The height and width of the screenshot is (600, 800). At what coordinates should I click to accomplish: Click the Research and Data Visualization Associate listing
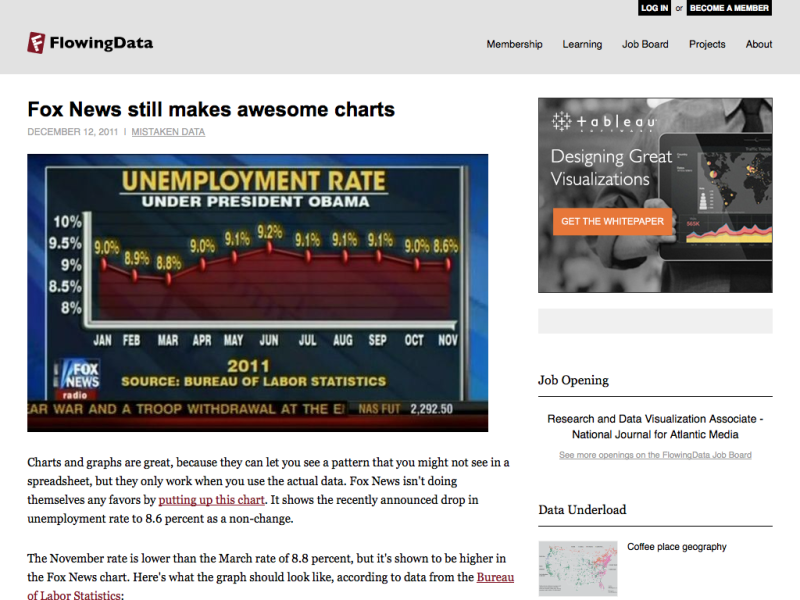[655, 426]
